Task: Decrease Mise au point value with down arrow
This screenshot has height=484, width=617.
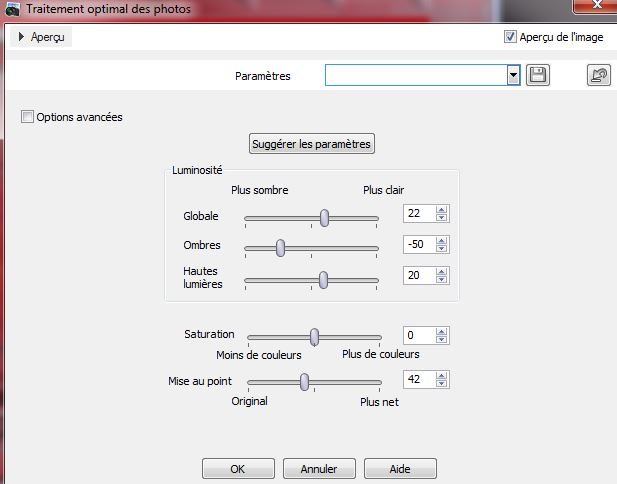Action: click(442, 384)
